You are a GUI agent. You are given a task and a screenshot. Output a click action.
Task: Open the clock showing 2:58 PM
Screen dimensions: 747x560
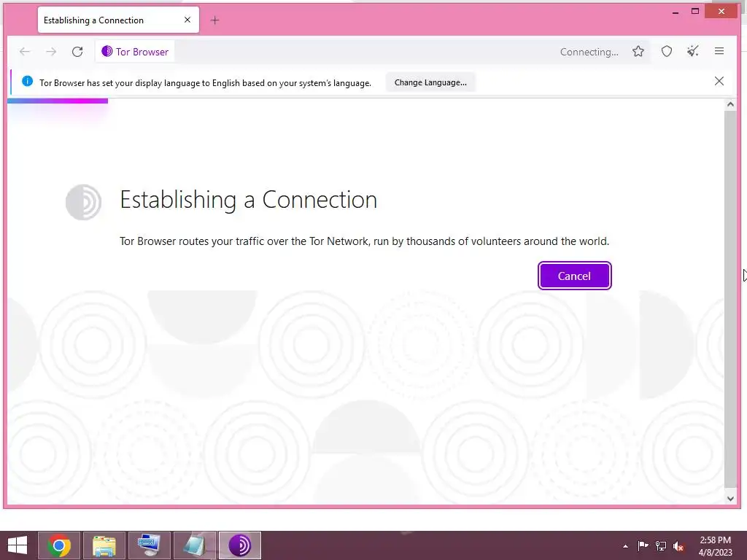click(715, 546)
